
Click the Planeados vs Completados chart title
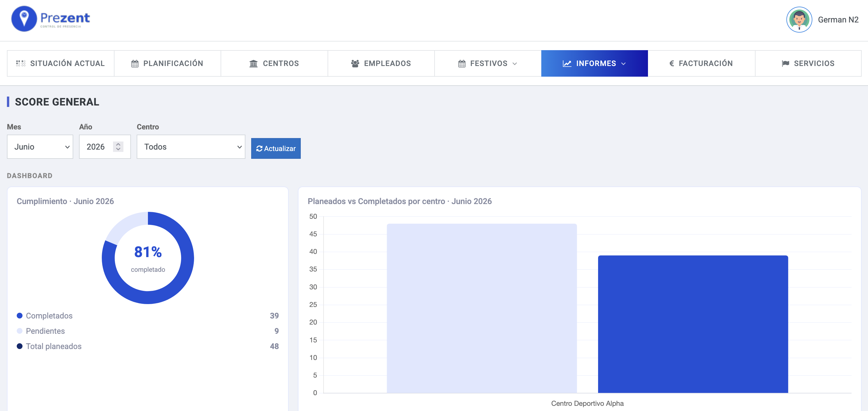(x=400, y=201)
